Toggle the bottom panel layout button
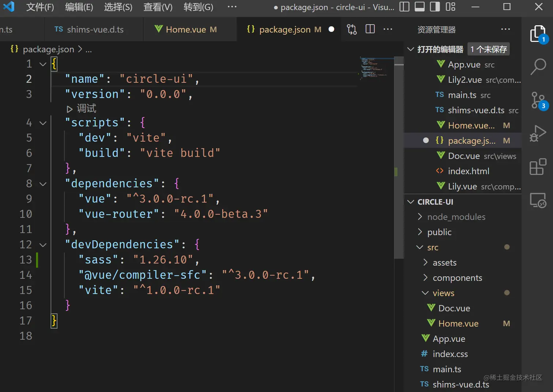 click(420, 7)
